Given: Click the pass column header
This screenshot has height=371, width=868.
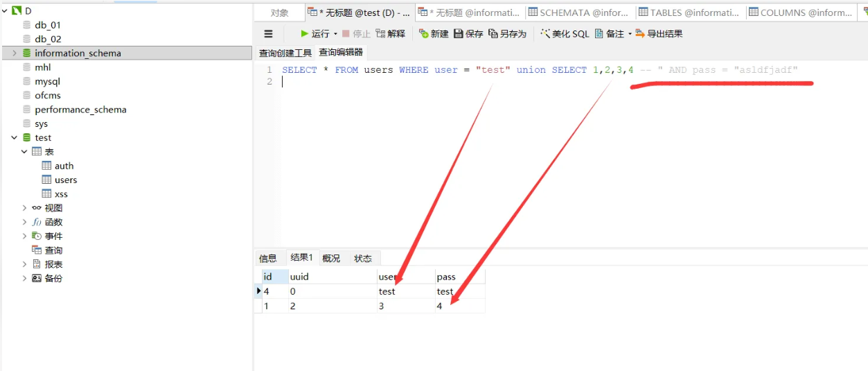Looking at the screenshot, I should pyautogui.click(x=460, y=277).
